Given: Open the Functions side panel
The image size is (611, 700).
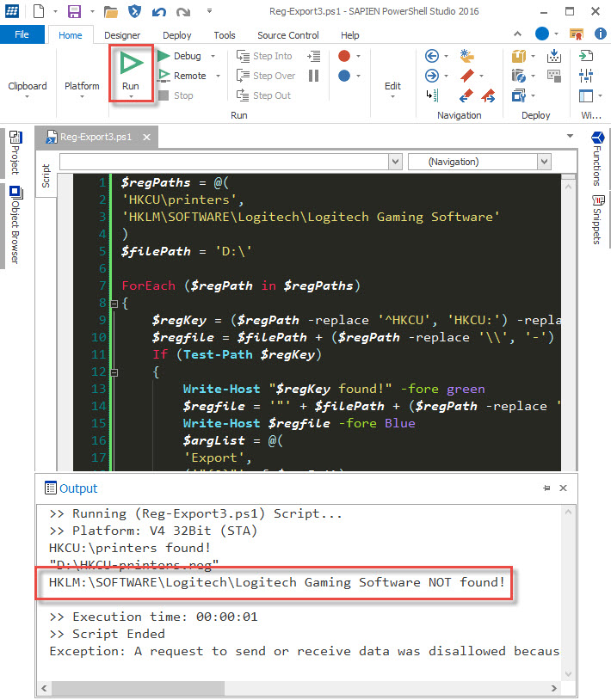Looking at the screenshot, I should coord(597,158).
